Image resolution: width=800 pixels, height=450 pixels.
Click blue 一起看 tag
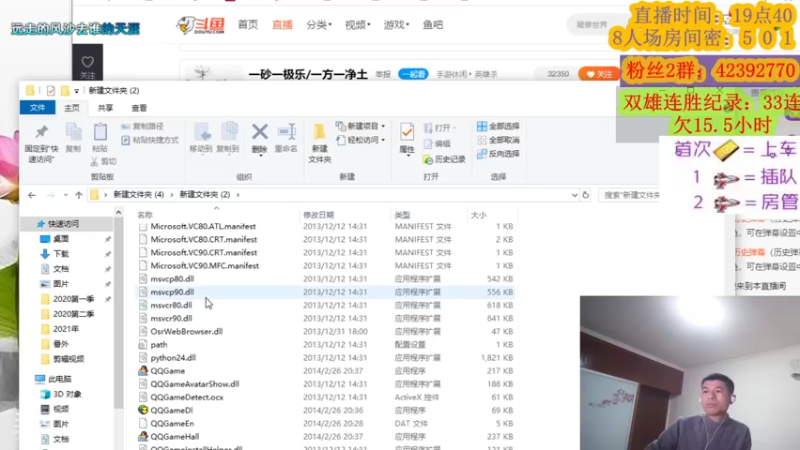[413, 74]
